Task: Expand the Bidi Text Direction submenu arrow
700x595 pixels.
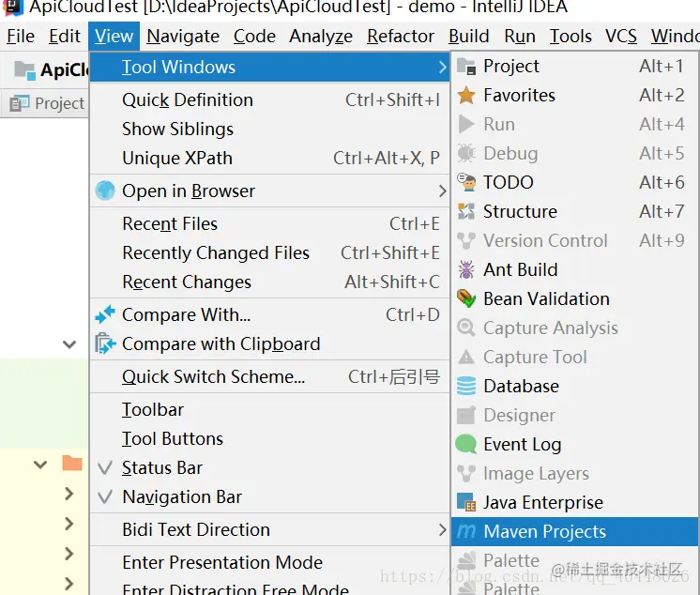Action: (442, 530)
